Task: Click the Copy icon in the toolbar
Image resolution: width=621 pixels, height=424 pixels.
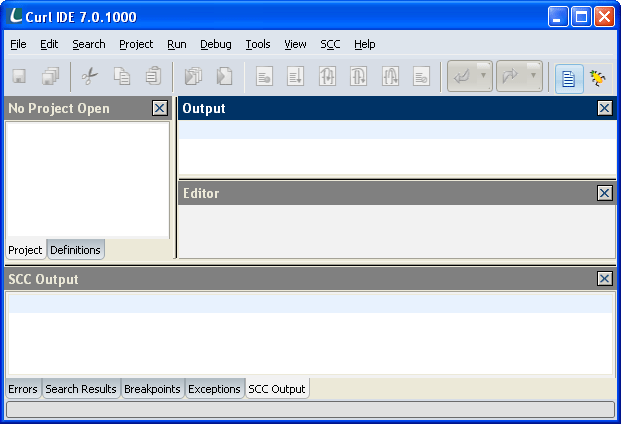Action: tap(122, 77)
